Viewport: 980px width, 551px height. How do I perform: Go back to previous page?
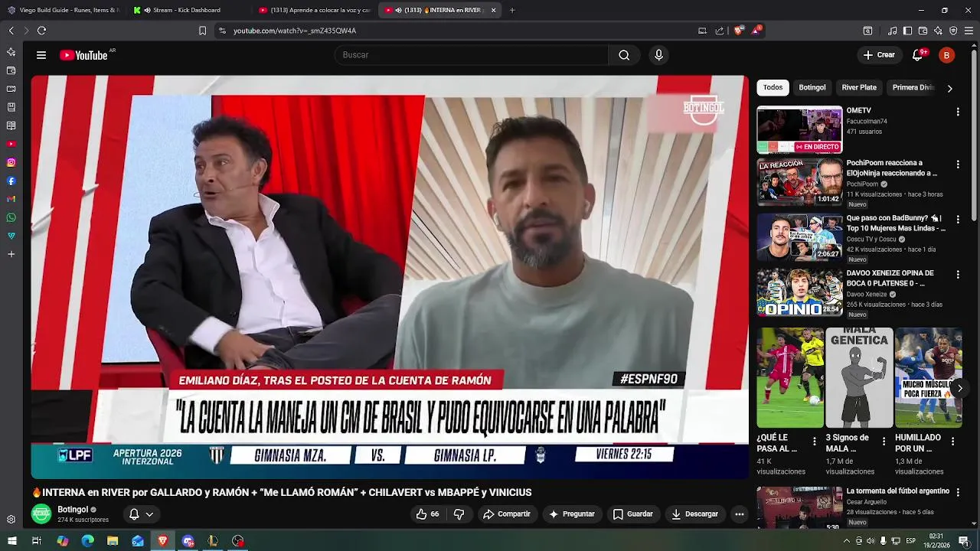coord(11,31)
